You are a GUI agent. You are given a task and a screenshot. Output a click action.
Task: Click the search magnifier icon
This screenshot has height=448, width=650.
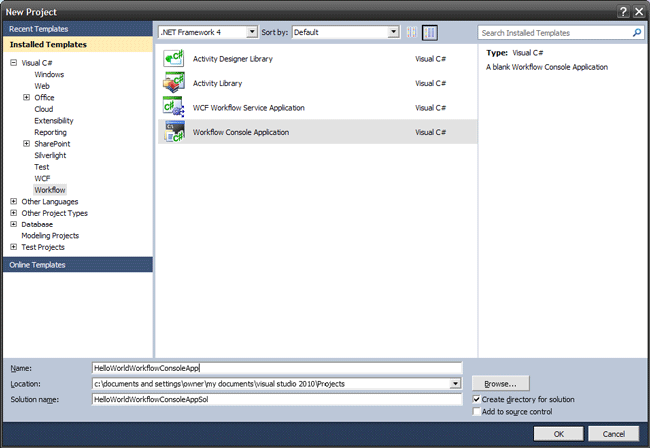click(x=637, y=33)
